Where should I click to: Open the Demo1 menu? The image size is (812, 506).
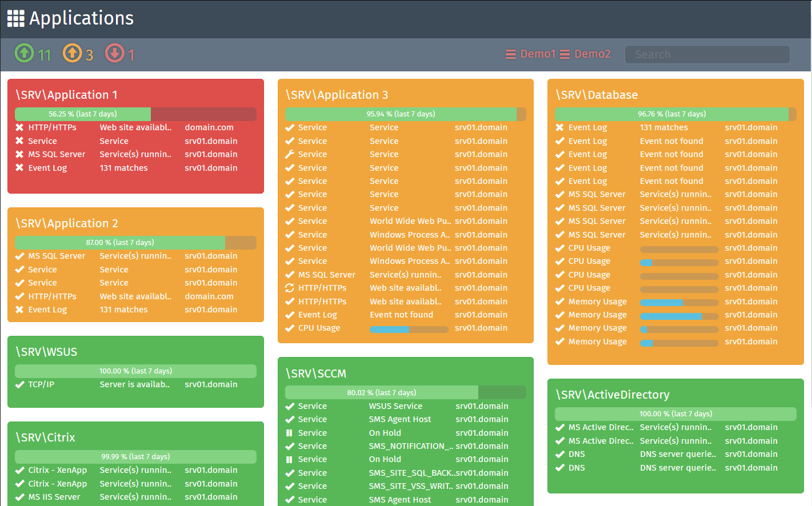[x=537, y=54]
